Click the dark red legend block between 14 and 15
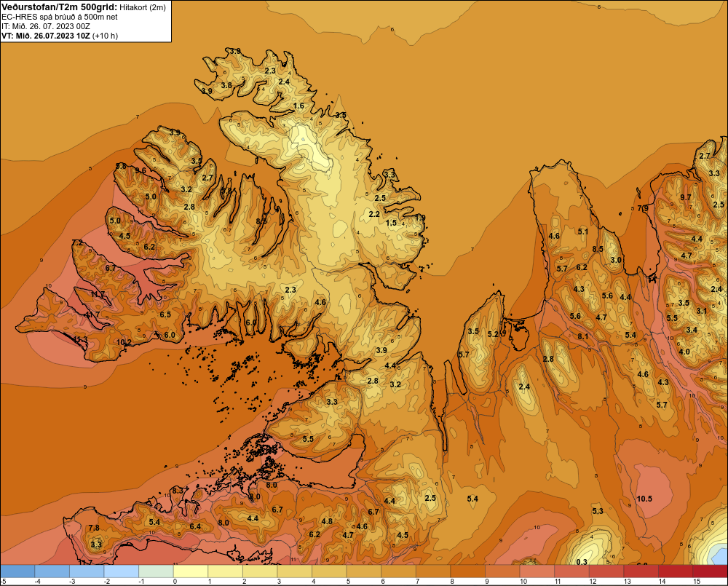This screenshot has width=728, height=586. [x=676, y=571]
